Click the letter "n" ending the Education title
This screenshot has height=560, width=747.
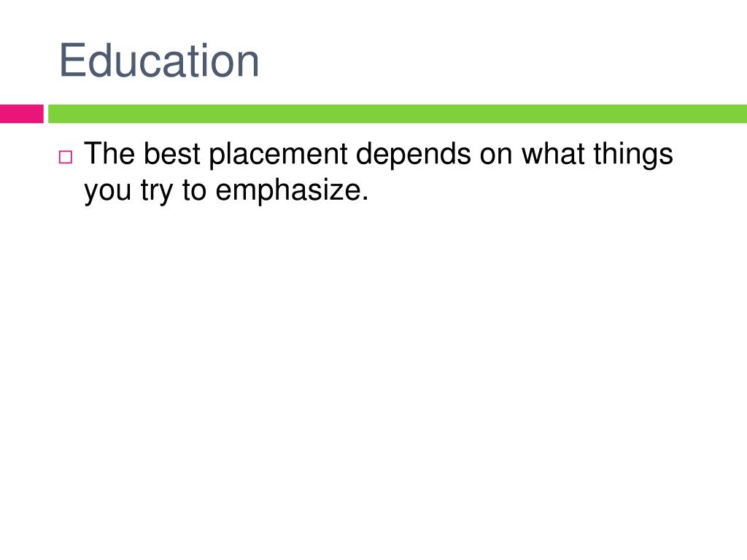(249, 65)
